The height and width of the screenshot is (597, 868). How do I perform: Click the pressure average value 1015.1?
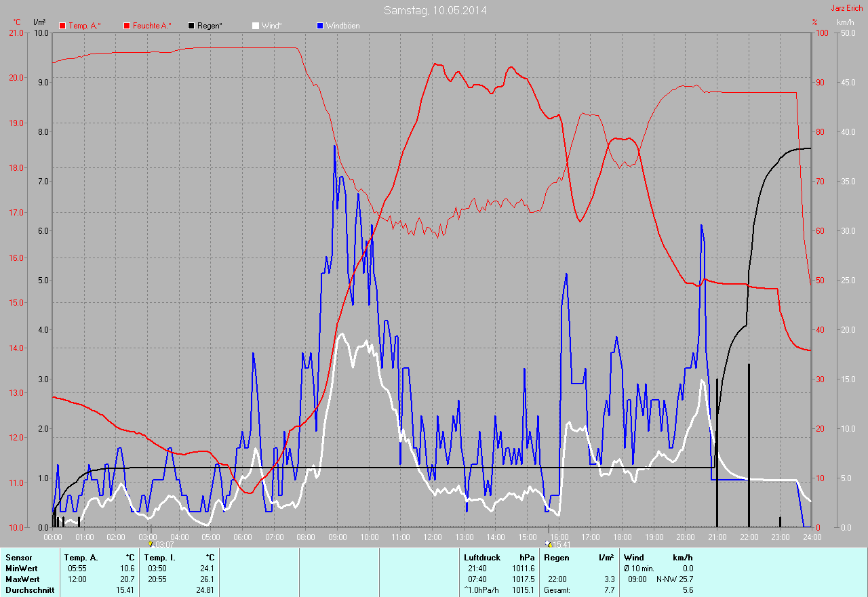click(523, 590)
